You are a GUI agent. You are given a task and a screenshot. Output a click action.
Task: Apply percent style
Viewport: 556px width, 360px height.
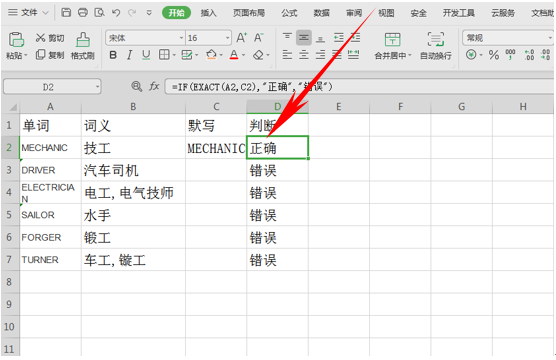[x=494, y=55]
